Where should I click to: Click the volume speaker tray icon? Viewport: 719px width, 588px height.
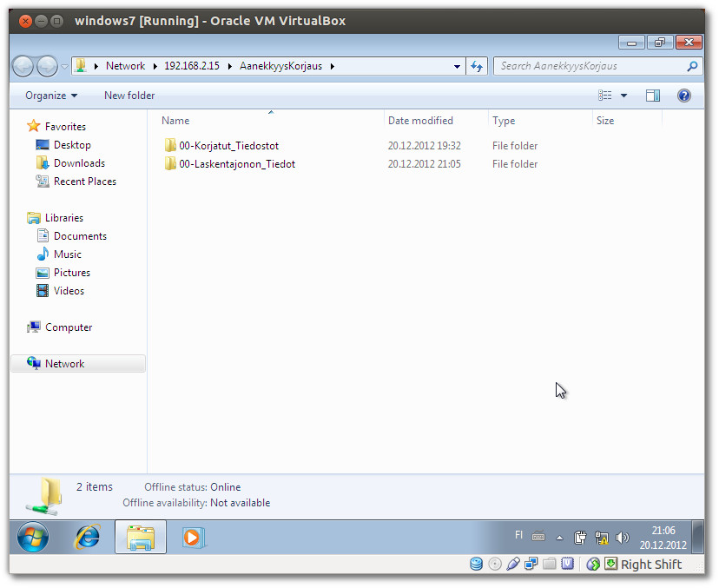click(623, 538)
